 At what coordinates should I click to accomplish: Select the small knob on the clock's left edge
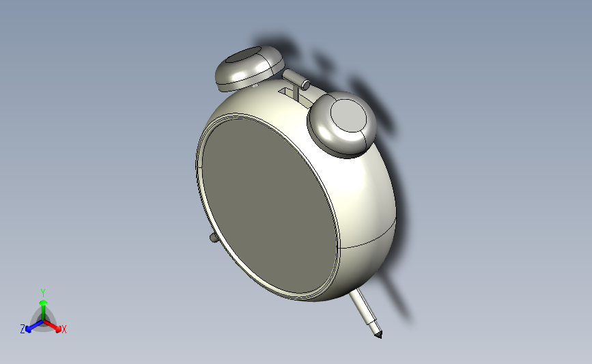[214, 238]
